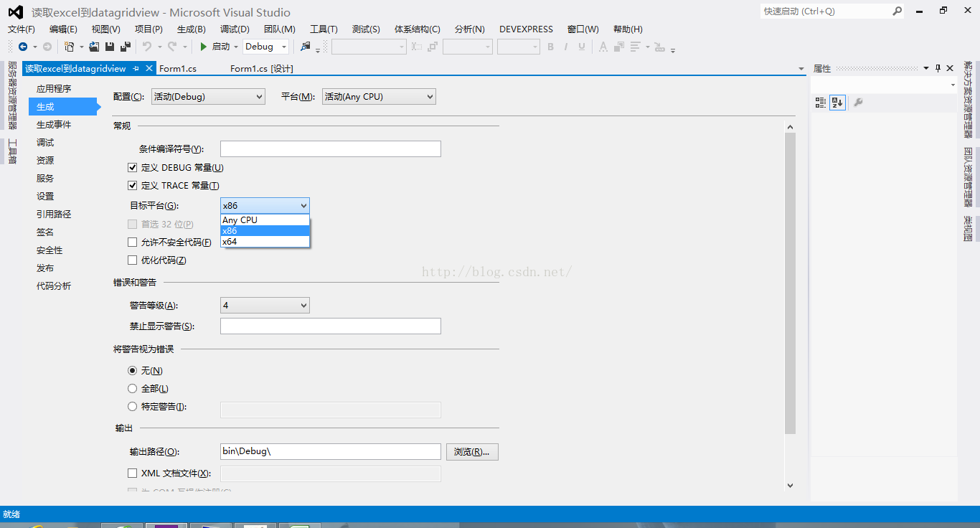This screenshot has height=528, width=980.
Task: Click the Undo arrow icon
Action: [x=146, y=47]
